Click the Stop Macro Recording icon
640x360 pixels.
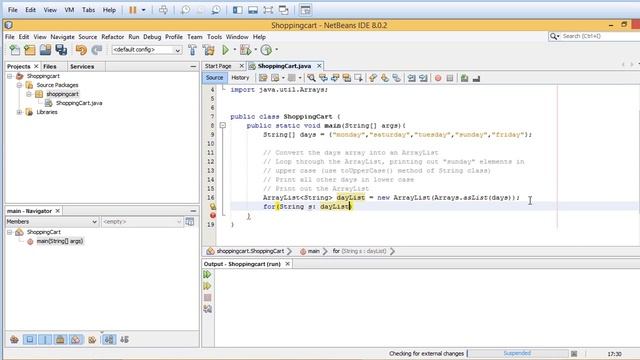point(450,78)
